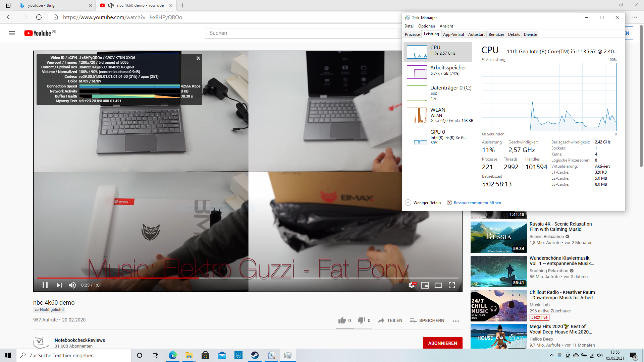Image resolution: width=644 pixels, height=362 pixels.
Task: Open Ressourcenmonitor öffnen link
Action: click(477, 203)
